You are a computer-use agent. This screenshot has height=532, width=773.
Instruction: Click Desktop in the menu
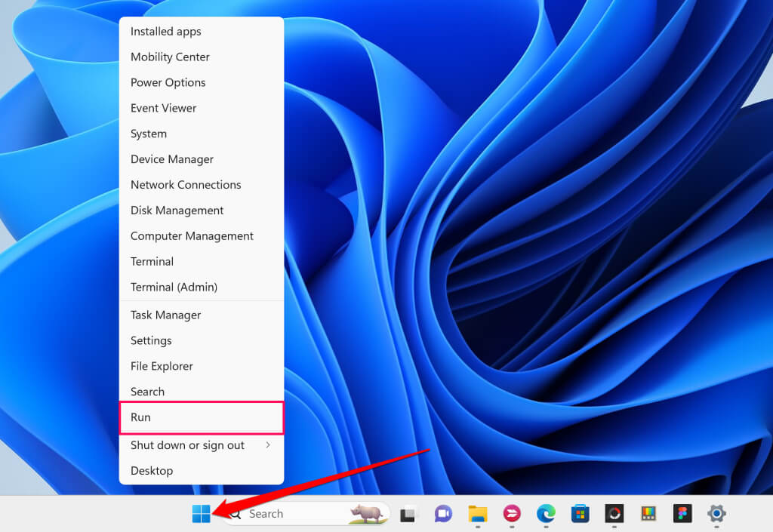[x=202, y=471]
